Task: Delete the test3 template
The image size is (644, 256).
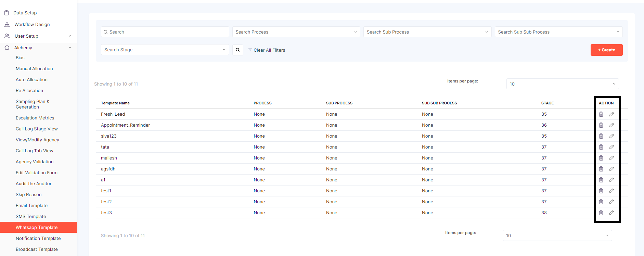Action: 601,213
